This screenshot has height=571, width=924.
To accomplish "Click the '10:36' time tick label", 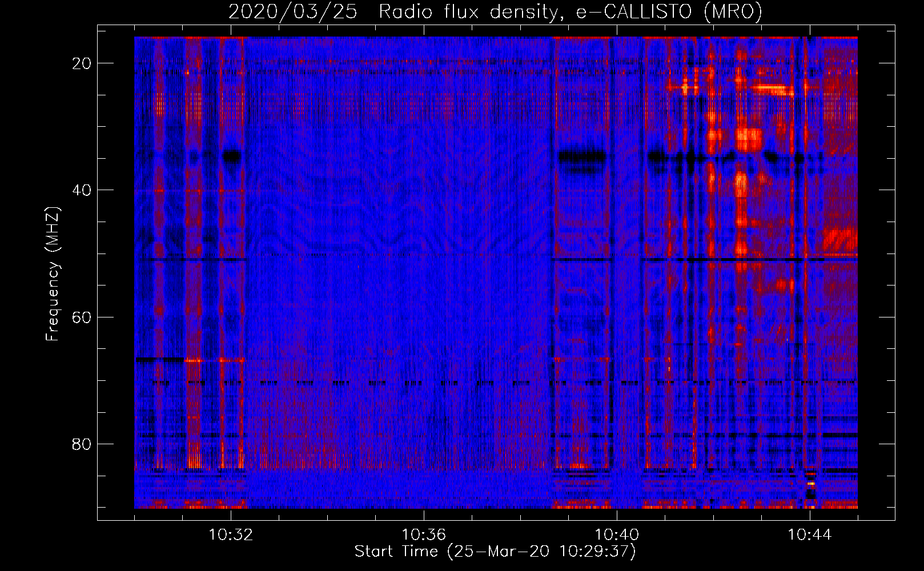I will click(x=424, y=535).
